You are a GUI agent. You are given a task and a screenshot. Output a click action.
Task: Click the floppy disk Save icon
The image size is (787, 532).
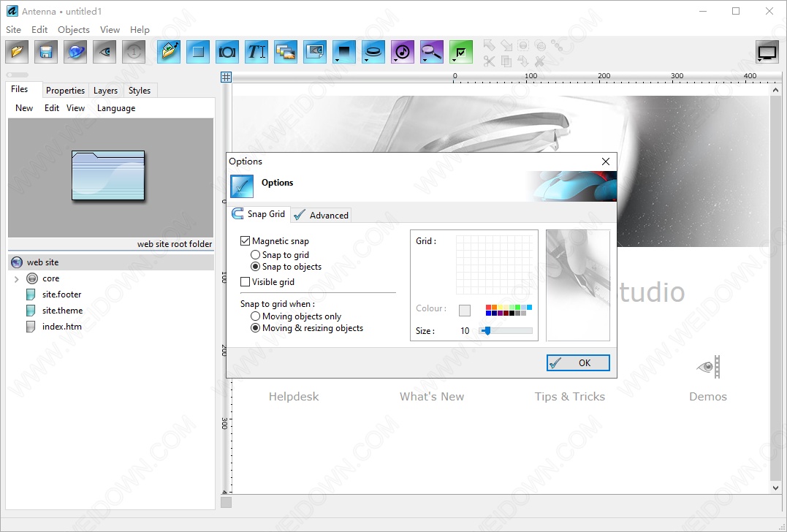click(x=46, y=52)
